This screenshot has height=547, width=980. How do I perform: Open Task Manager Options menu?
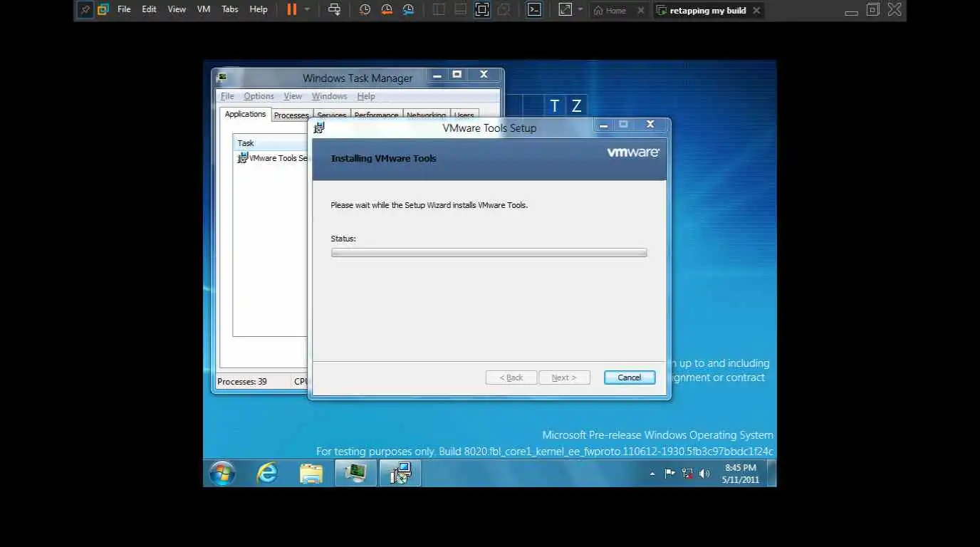click(259, 96)
